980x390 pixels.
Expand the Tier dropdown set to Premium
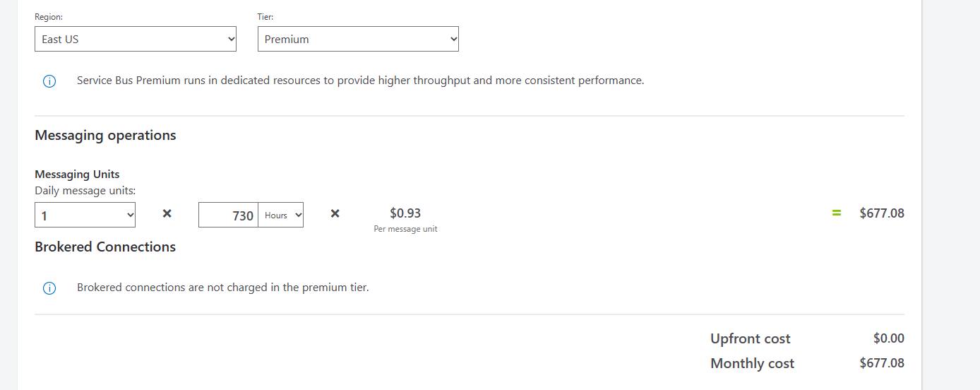pyautogui.click(x=357, y=40)
